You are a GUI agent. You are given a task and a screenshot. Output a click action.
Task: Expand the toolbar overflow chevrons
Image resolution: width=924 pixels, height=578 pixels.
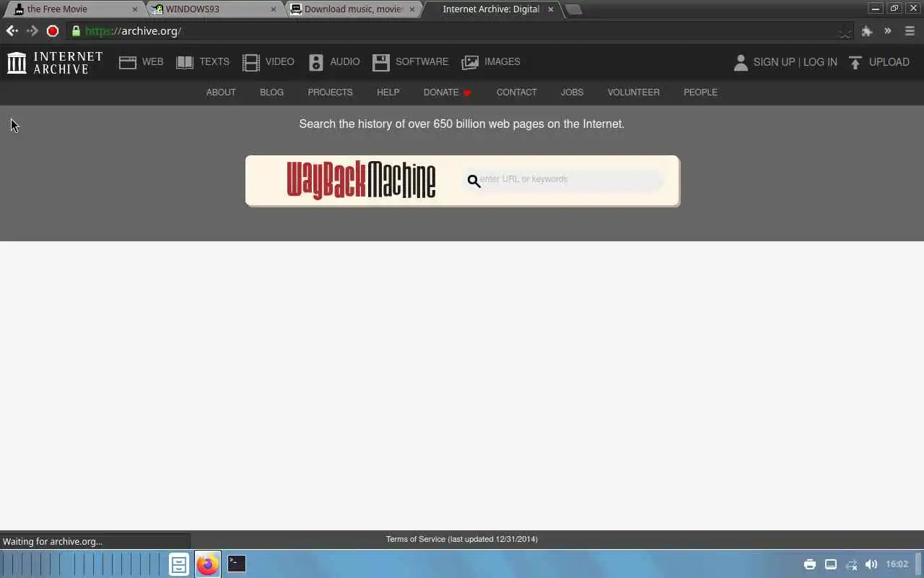coord(888,31)
